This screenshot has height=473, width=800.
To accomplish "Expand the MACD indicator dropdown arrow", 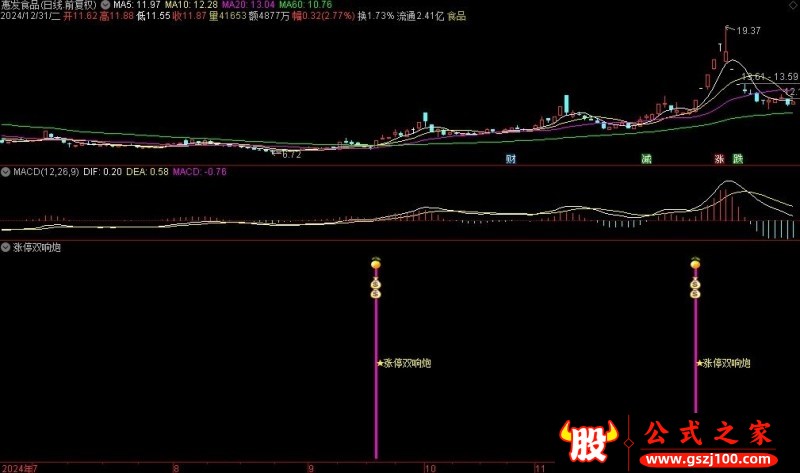I will 6,172.
